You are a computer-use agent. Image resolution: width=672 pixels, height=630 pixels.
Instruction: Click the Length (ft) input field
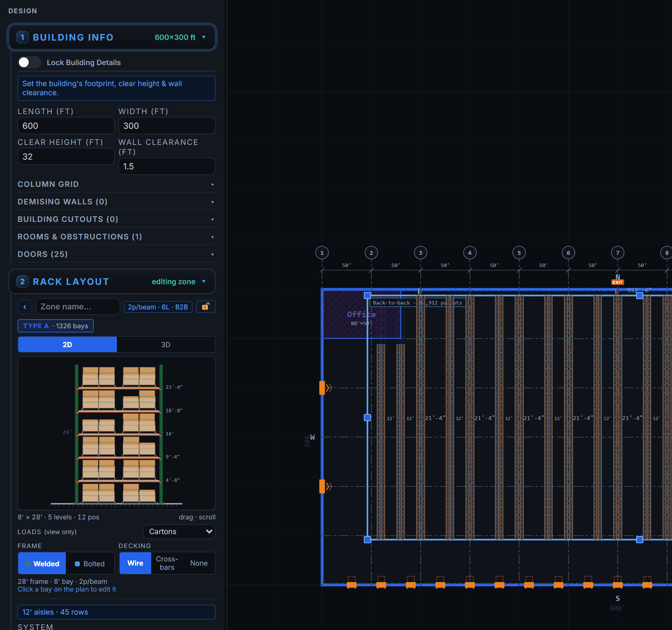pyautogui.click(x=66, y=126)
